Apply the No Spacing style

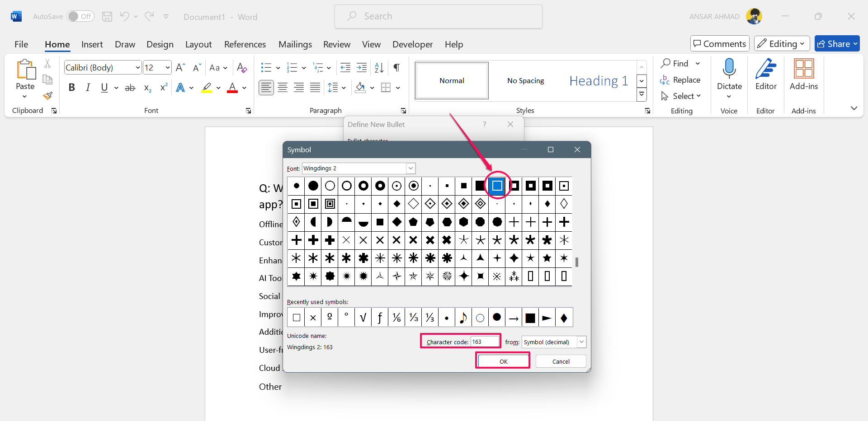(526, 81)
